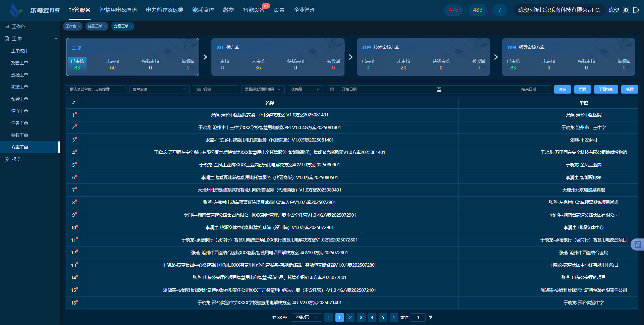The width and height of the screenshot is (644, 325).
Task: Go to page 3
Action: [x=361, y=317]
